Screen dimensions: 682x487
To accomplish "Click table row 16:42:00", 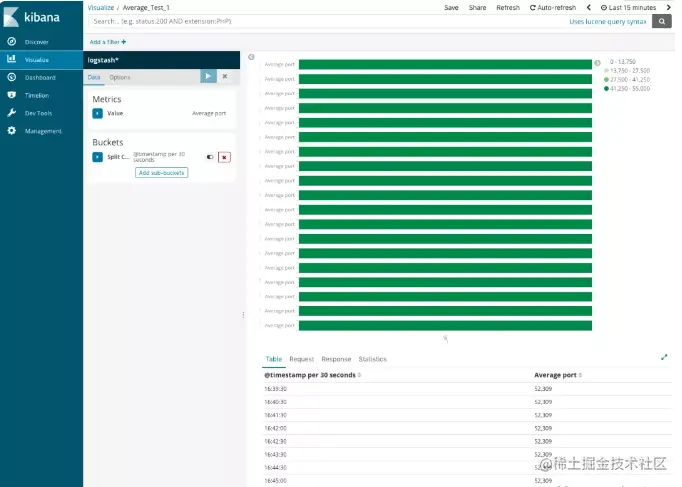I will [468, 428].
